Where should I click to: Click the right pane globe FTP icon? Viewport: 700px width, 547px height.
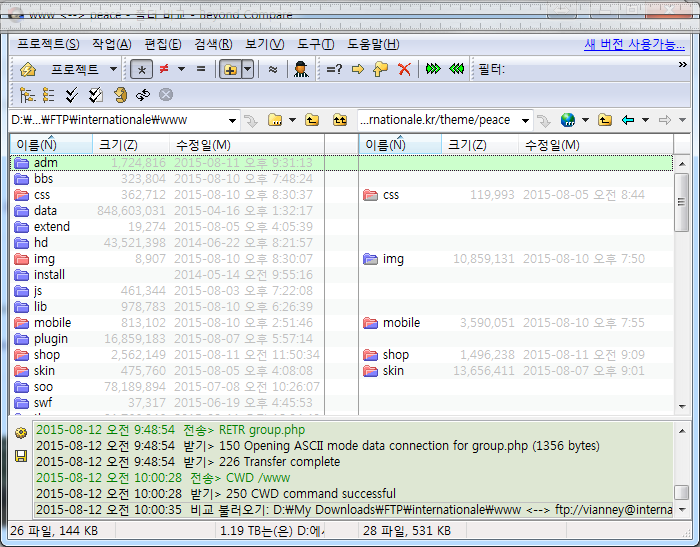click(568, 120)
